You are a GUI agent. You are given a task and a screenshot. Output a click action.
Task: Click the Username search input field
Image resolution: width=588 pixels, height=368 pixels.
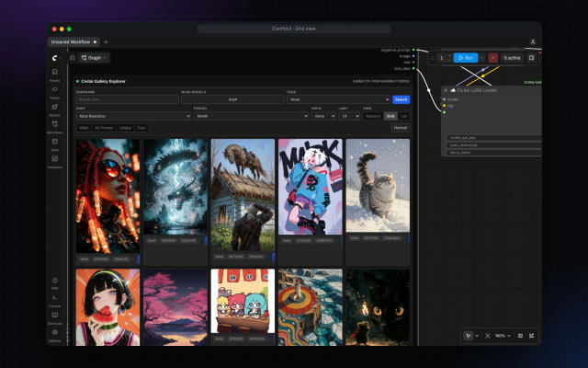127,99
